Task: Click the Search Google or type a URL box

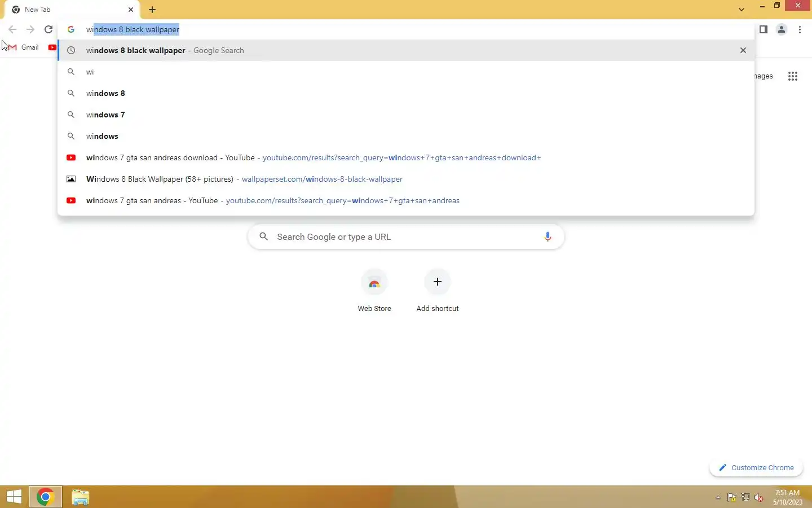Action: (406, 237)
